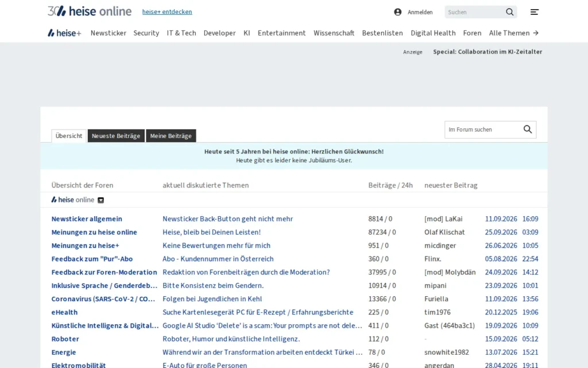Open latest post dated 11.09.2026 16:09
588x368 pixels.
[512, 219]
